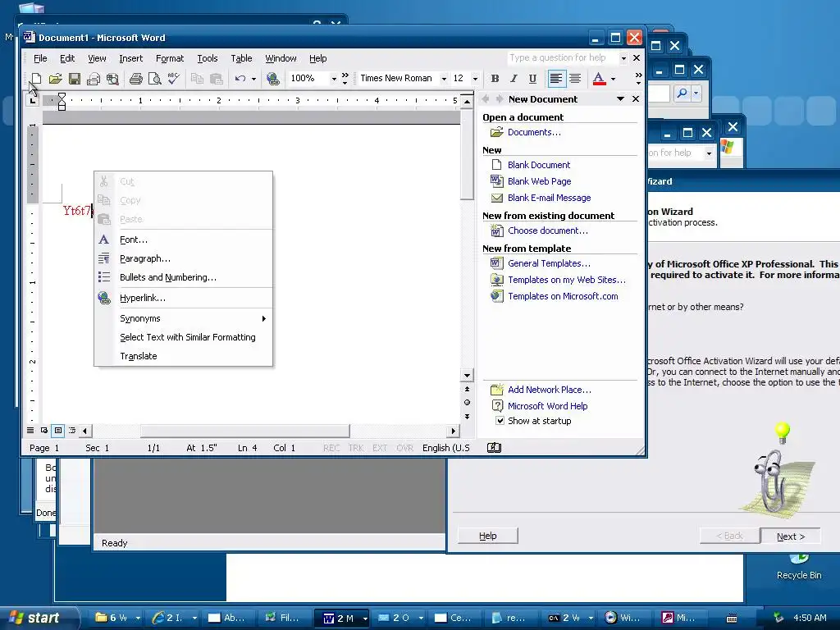
Task: Expand the Synonyms submenu
Action: point(184,318)
